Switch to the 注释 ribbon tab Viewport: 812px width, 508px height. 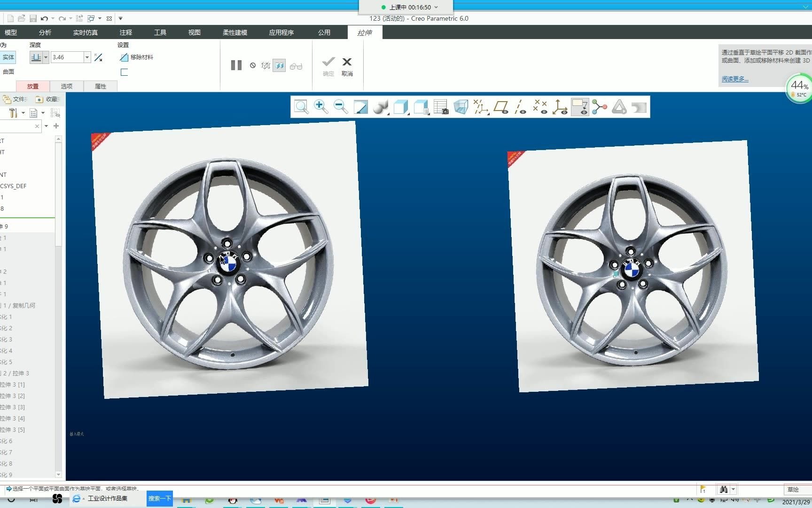point(126,32)
